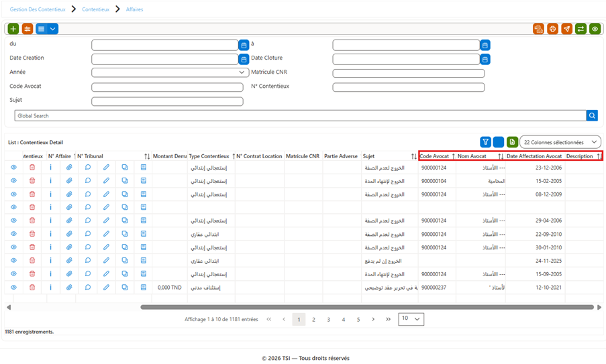Click the orange single printer icon
Screen dimensions: 606x364
click(552, 29)
